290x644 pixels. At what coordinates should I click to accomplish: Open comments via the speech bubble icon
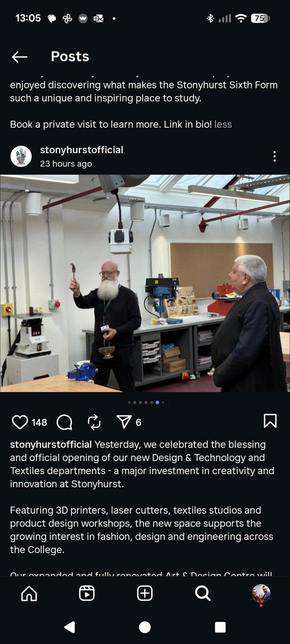(x=64, y=422)
